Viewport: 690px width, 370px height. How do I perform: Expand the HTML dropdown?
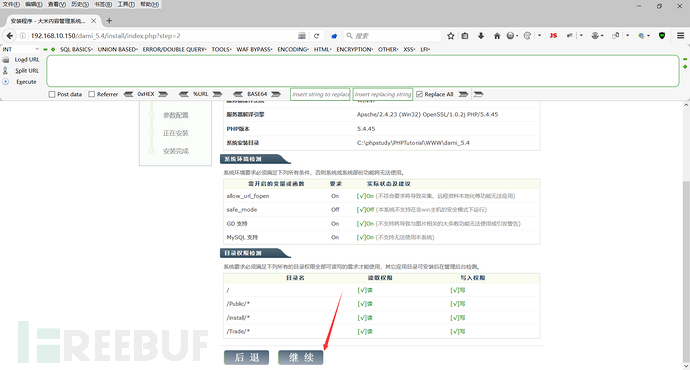(323, 49)
